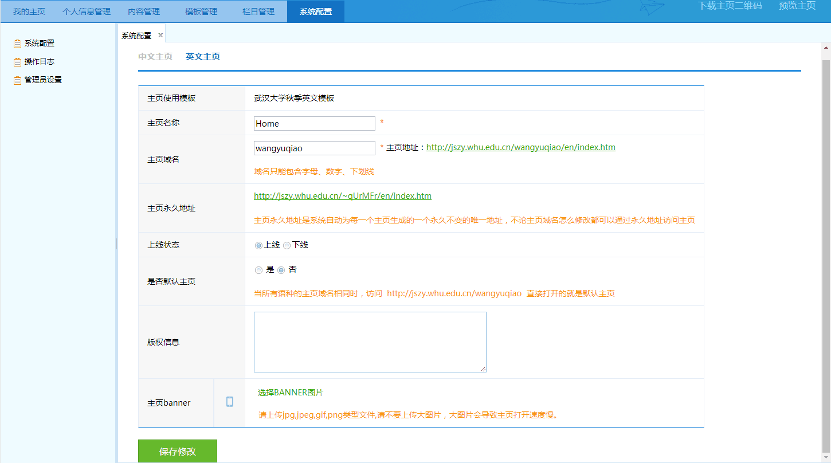Activate the 系统配置 page tab
832x464 pixels.
tap(136, 36)
